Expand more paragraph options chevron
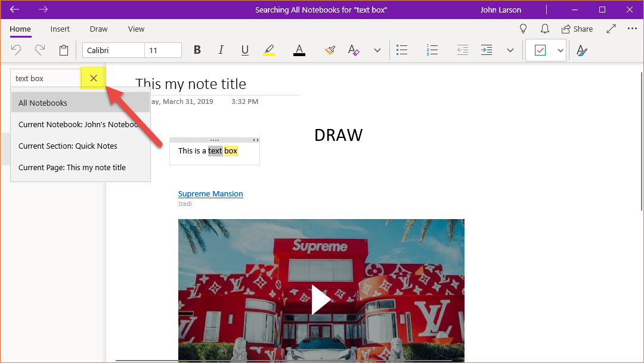644x363 pixels. coord(510,50)
